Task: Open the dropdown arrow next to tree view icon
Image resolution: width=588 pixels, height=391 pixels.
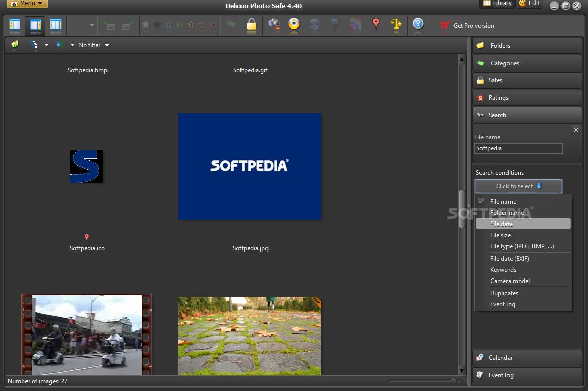Action: tap(47, 45)
